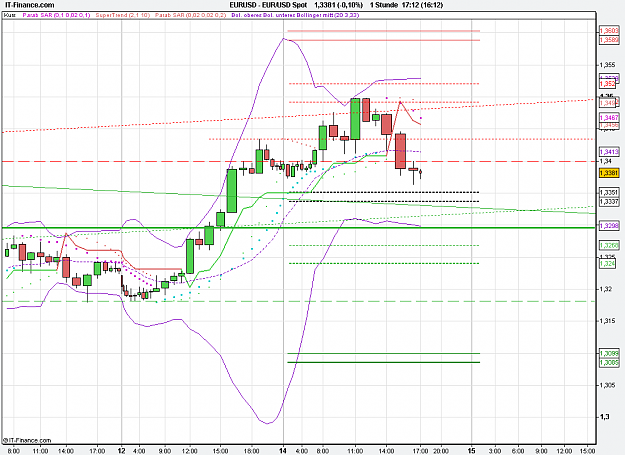Click the 1,3381 current quote in the header

[324, 5]
